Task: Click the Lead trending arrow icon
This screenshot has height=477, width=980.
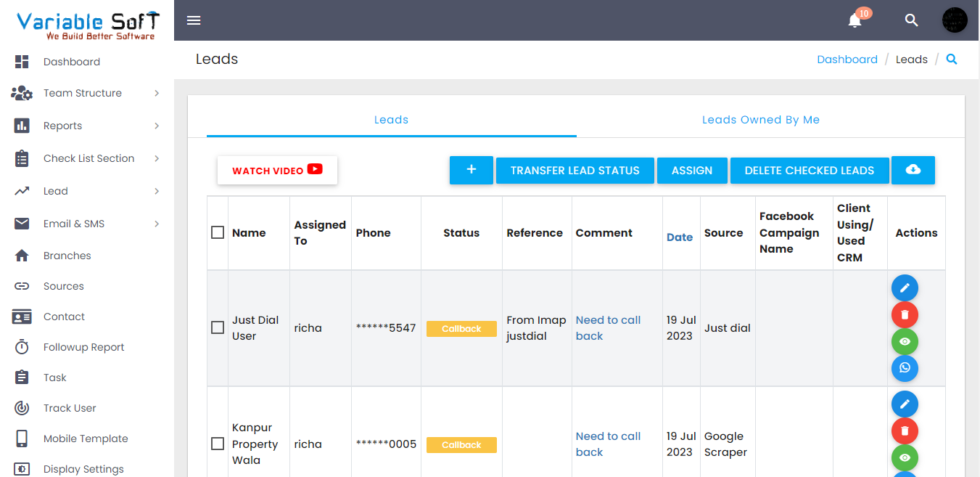Action: point(22,191)
